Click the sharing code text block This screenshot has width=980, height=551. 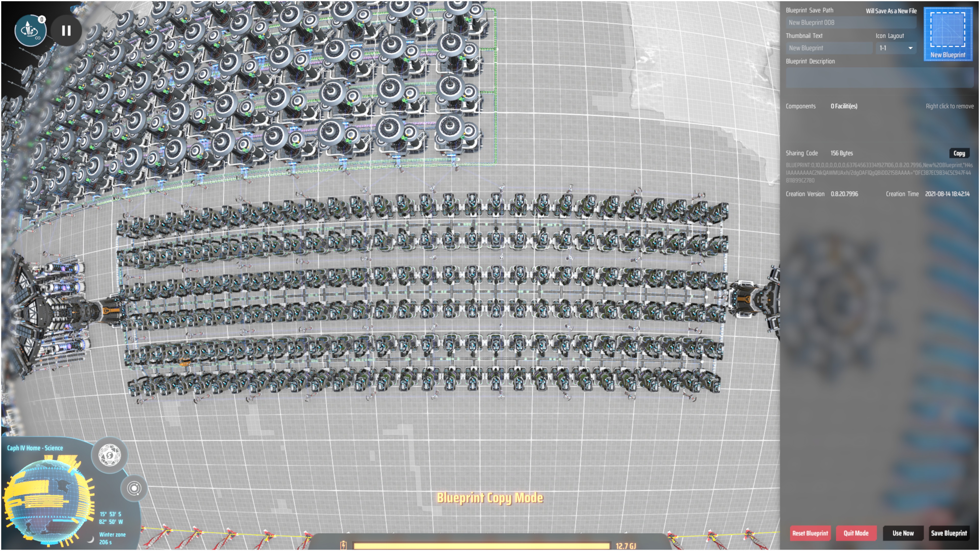pos(879,173)
